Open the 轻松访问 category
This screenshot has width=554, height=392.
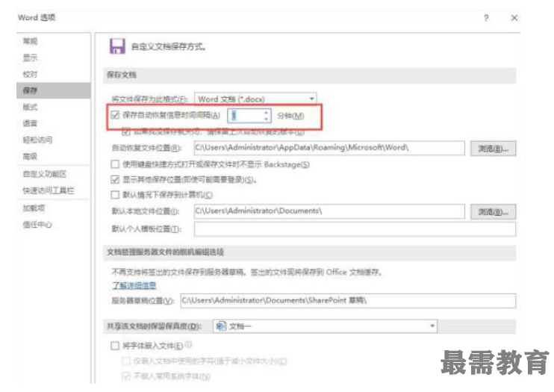click(37, 140)
